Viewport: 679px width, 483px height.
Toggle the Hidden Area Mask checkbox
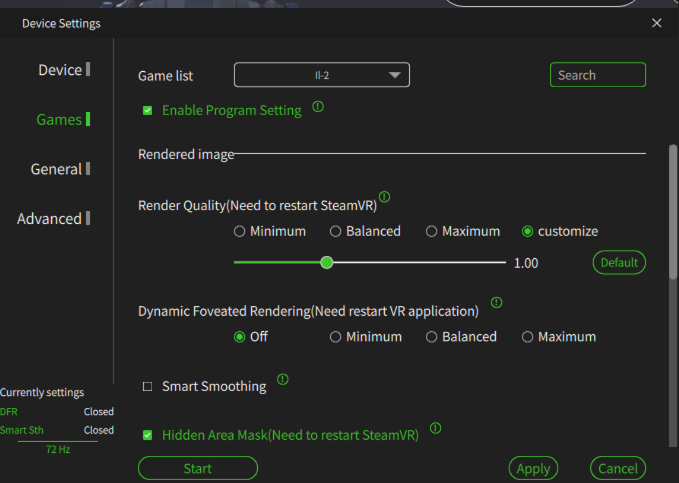pos(148,435)
